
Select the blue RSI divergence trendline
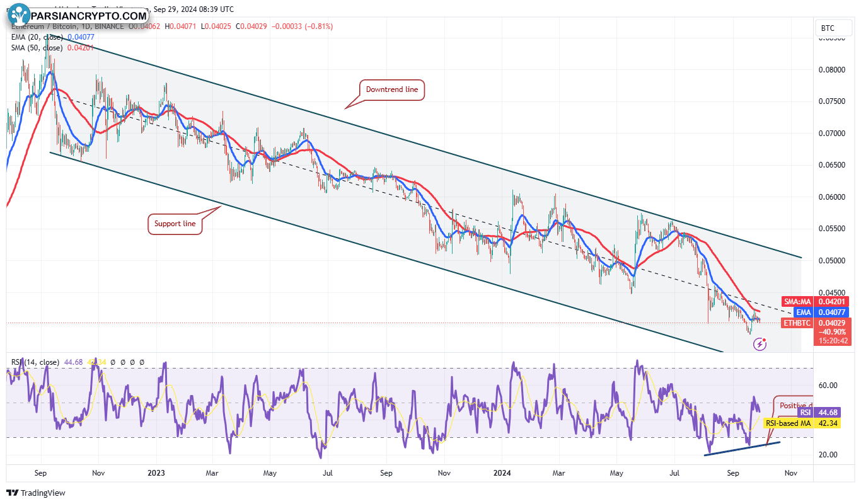click(742, 448)
